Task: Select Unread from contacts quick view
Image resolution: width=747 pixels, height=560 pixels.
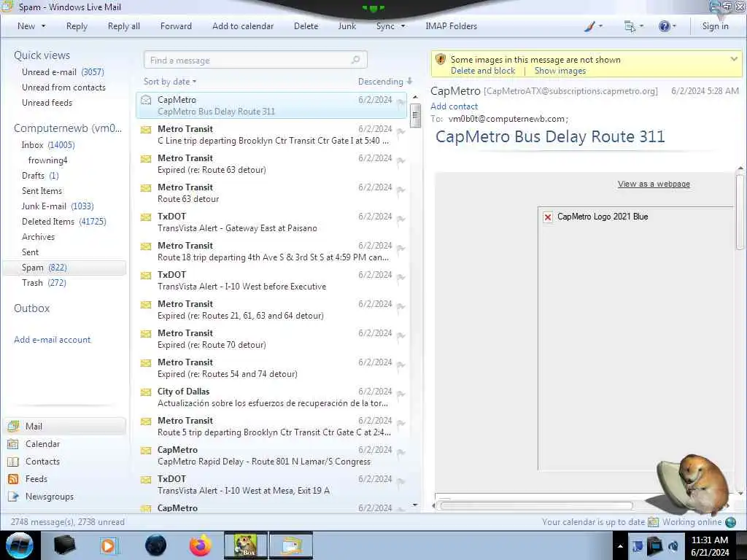Action: (64, 87)
